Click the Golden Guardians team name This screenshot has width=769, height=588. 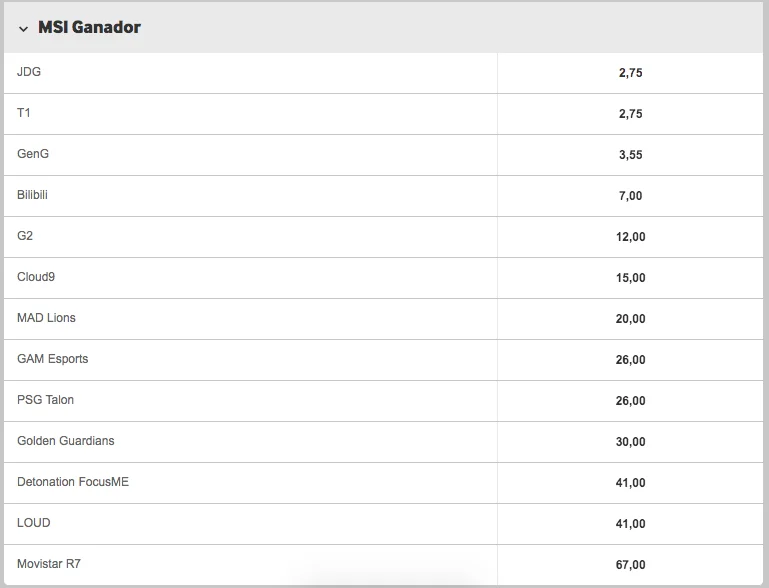pyautogui.click(x=67, y=441)
